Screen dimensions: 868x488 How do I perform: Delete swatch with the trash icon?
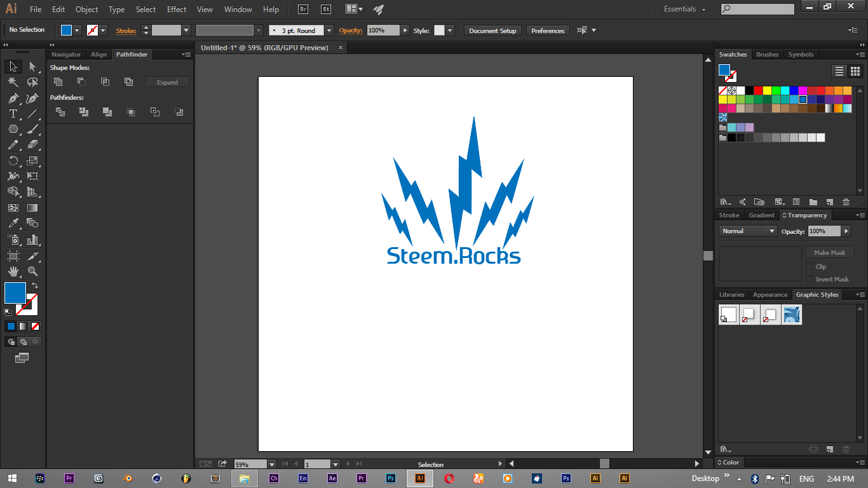click(846, 202)
